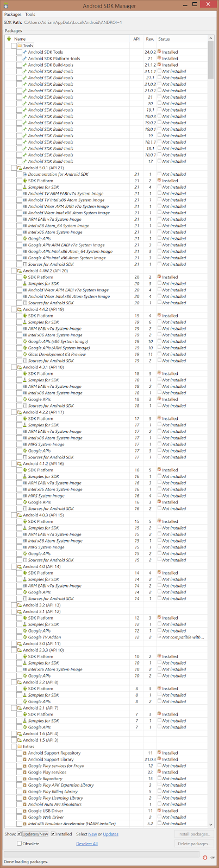Click the Android SDK Tools wrench icon
The image size is (219, 868).
[24, 52]
